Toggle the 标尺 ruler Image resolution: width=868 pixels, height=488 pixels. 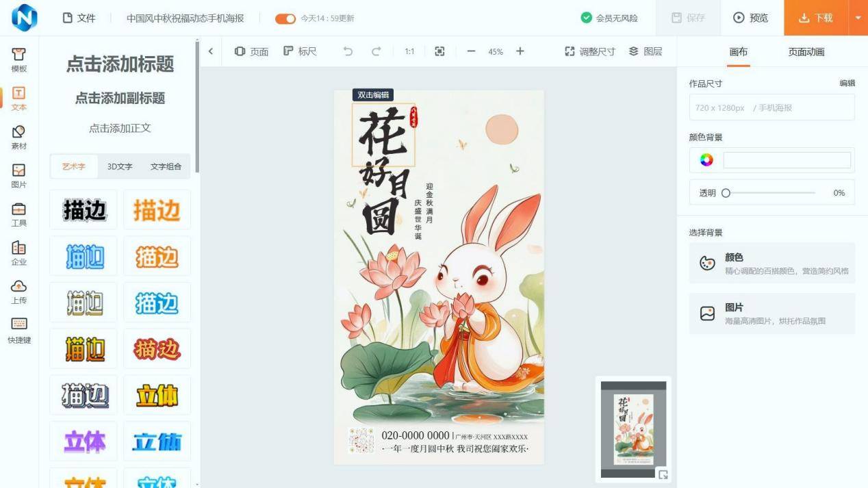pos(300,51)
